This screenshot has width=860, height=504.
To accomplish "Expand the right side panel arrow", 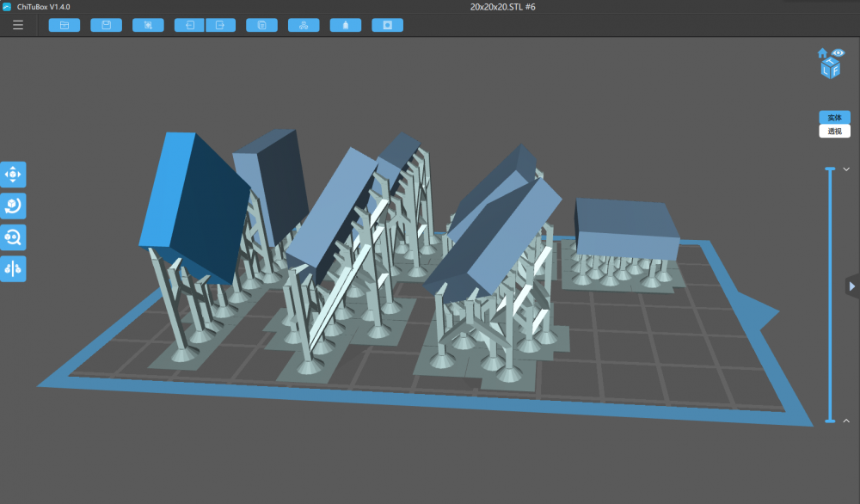I will (852, 286).
